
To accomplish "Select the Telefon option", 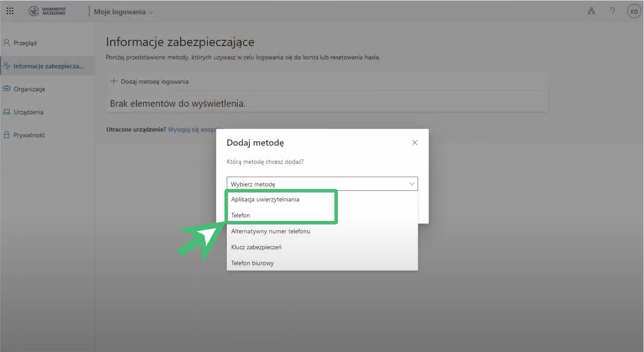I will pyautogui.click(x=241, y=215).
